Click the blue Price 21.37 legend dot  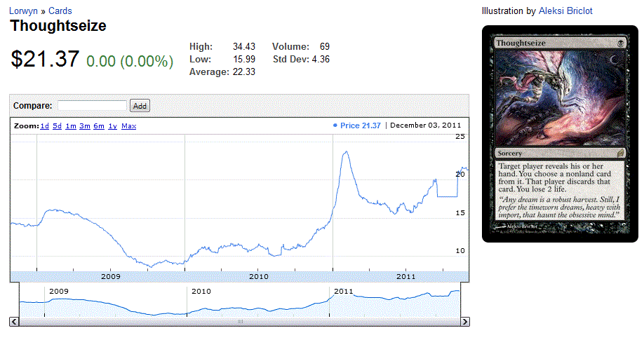point(335,126)
